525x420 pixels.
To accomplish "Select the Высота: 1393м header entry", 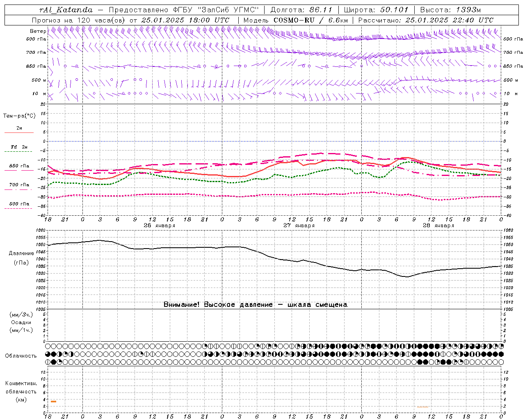I will [450, 10].
